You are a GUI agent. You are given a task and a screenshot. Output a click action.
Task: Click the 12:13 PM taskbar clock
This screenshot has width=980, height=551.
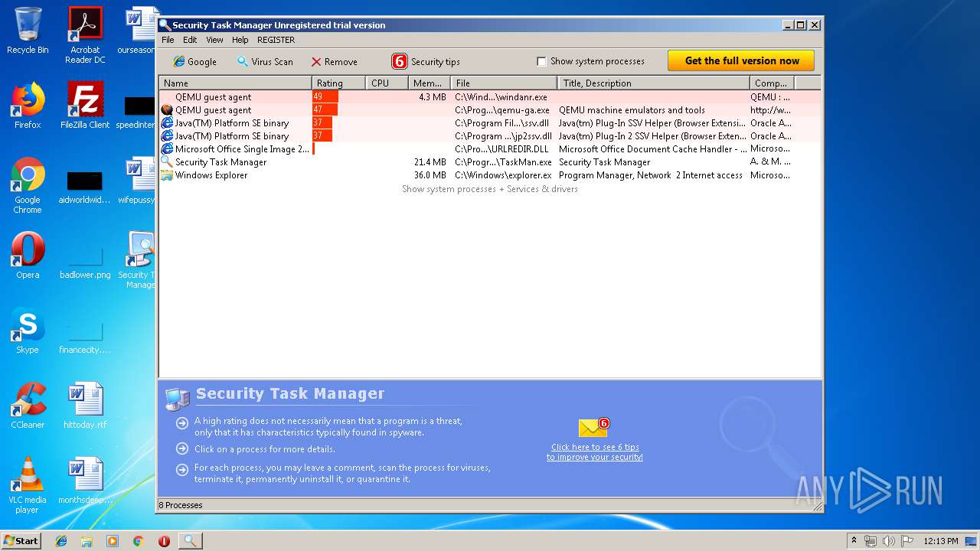[x=940, y=541]
